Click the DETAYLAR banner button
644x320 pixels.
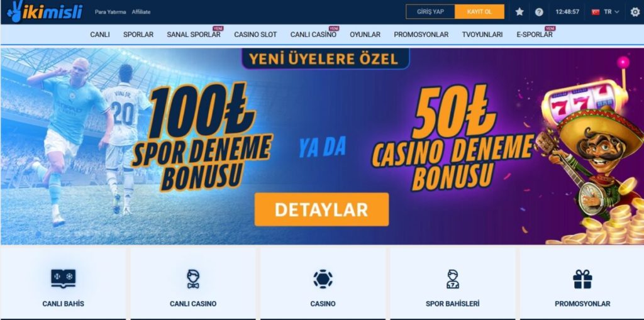point(321,209)
